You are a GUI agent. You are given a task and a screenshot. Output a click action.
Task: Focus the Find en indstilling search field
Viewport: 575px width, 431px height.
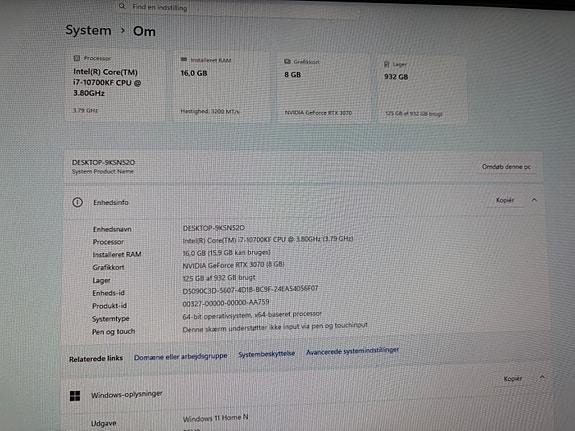pos(238,9)
